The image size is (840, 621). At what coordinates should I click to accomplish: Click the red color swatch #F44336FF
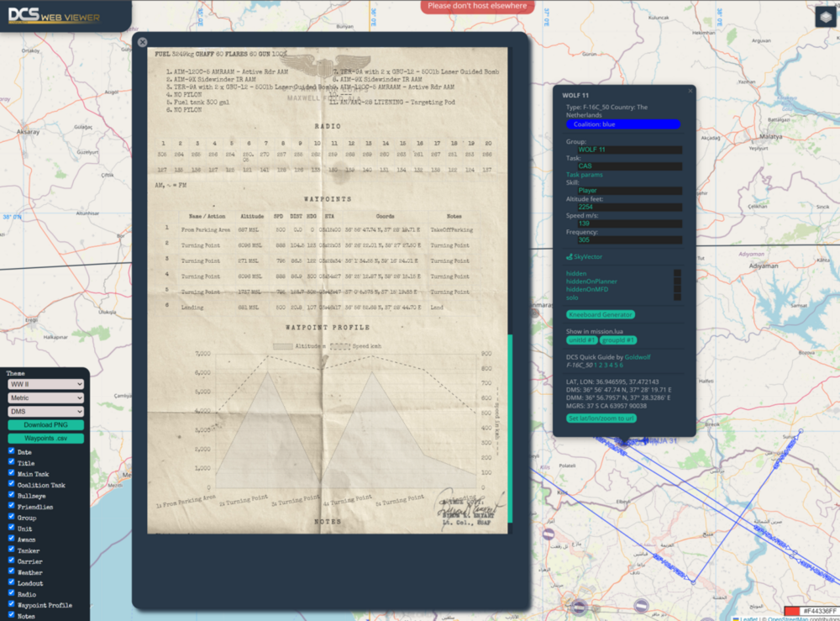coord(792,611)
